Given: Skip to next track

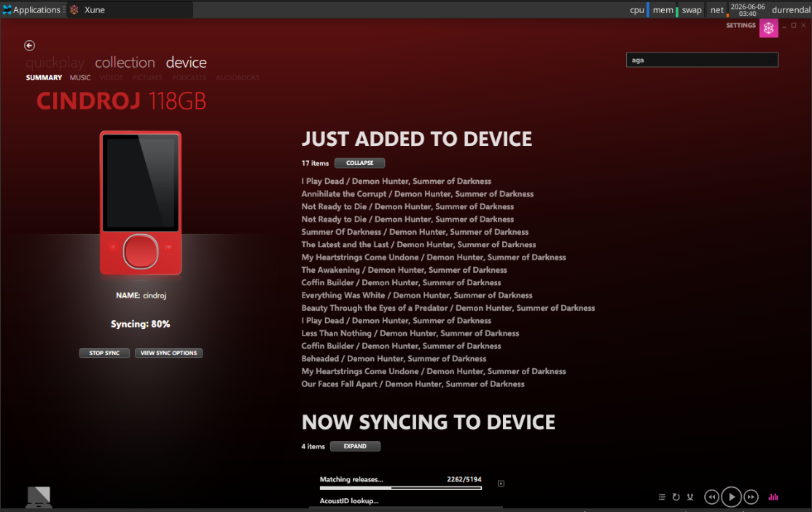Looking at the screenshot, I should coord(751,497).
